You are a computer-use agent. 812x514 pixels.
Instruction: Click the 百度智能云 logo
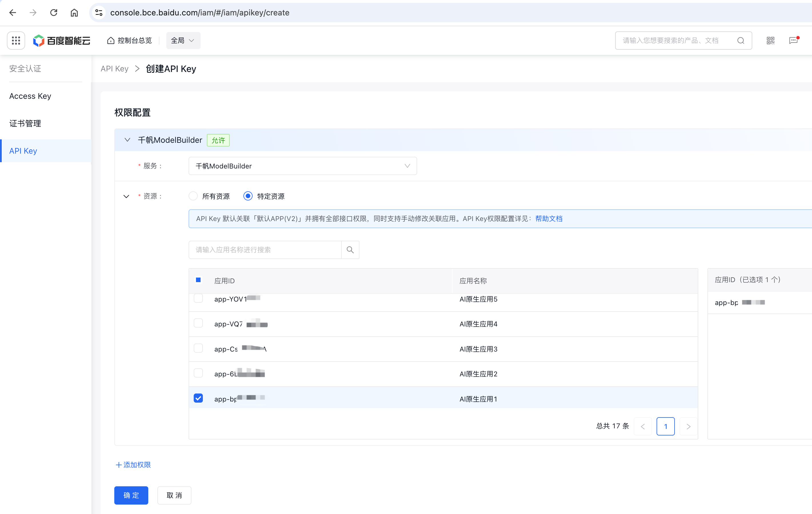[x=62, y=41]
